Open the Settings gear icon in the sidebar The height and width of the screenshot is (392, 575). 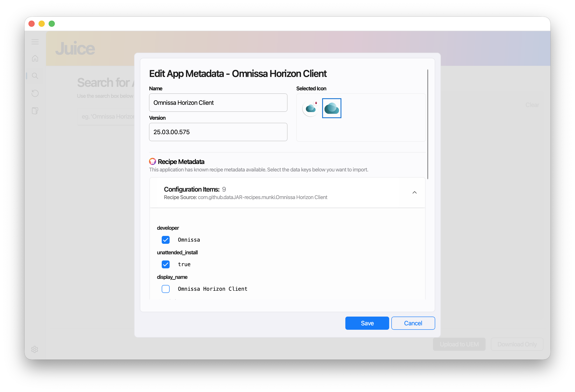pyautogui.click(x=35, y=349)
